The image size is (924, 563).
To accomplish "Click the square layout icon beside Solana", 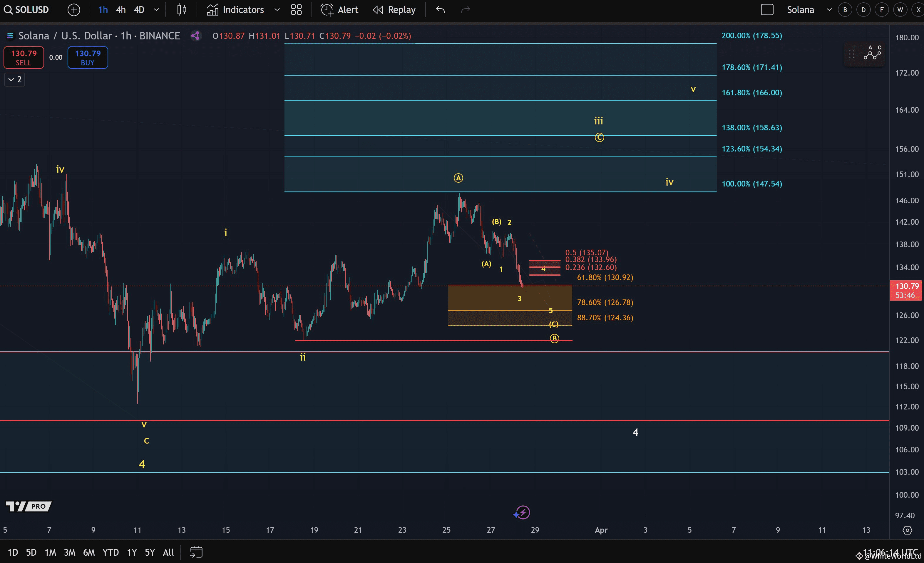I will click(767, 10).
